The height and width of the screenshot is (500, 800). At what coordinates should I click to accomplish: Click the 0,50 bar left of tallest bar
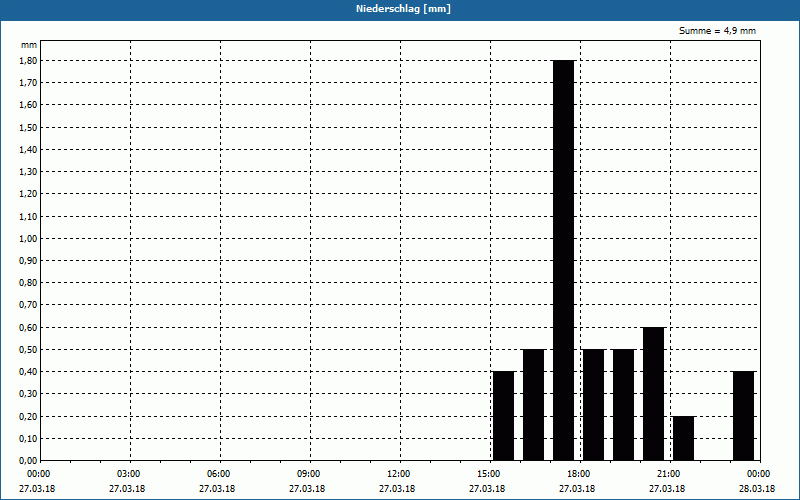pos(534,405)
